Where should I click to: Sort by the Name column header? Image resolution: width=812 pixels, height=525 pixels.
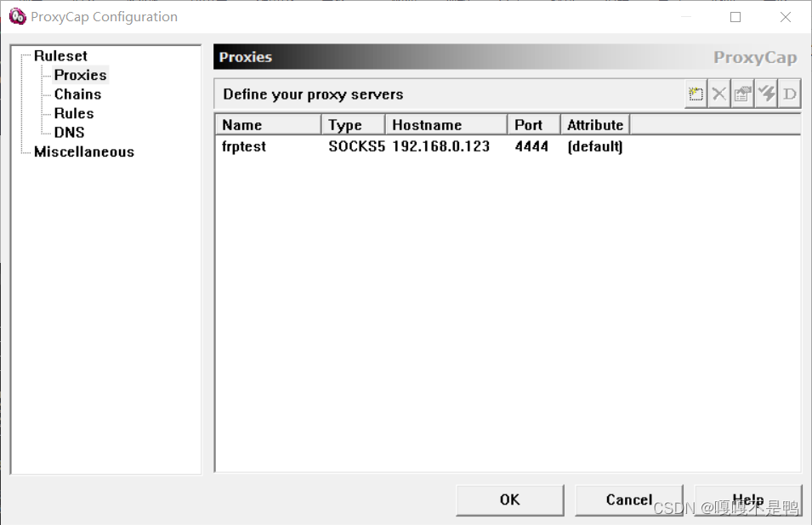(269, 125)
